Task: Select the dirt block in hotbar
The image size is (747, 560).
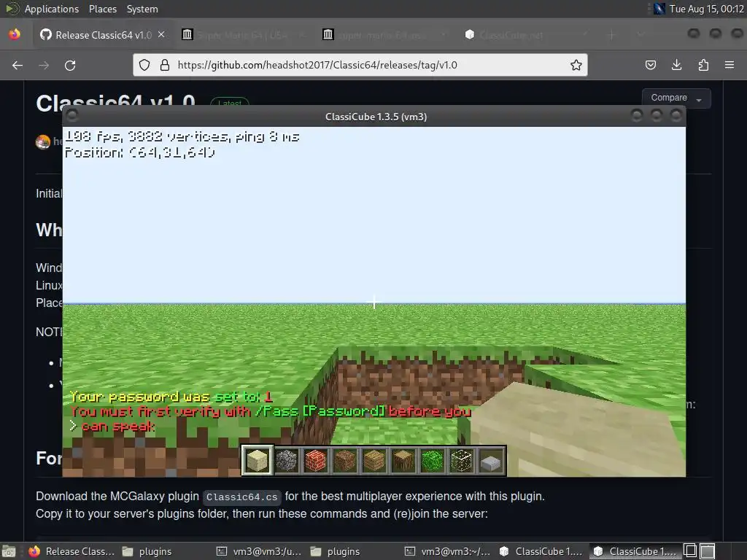Action: (x=345, y=461)
